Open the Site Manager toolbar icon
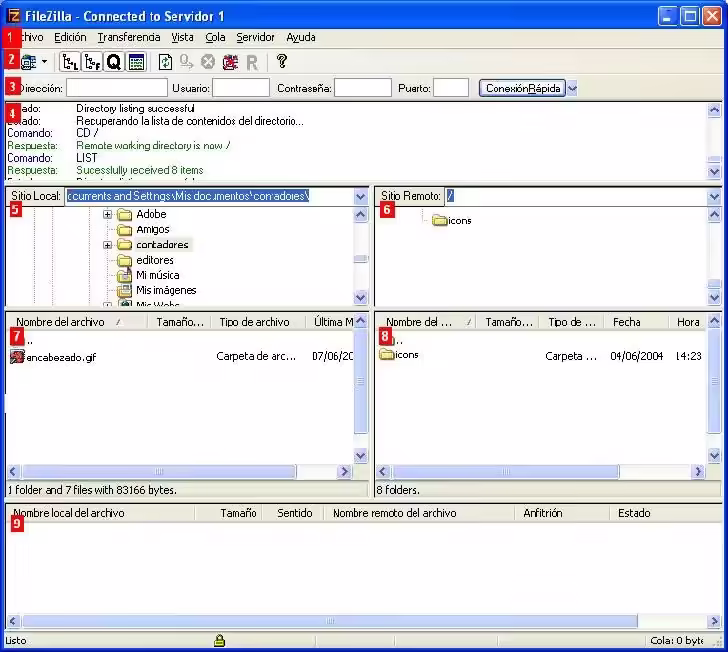 [x=28, y=62]
